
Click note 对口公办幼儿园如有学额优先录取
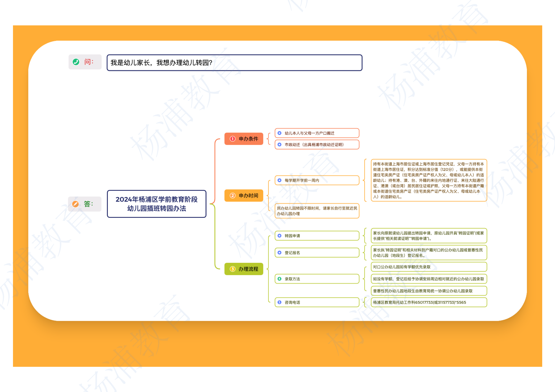coord(429,267)
